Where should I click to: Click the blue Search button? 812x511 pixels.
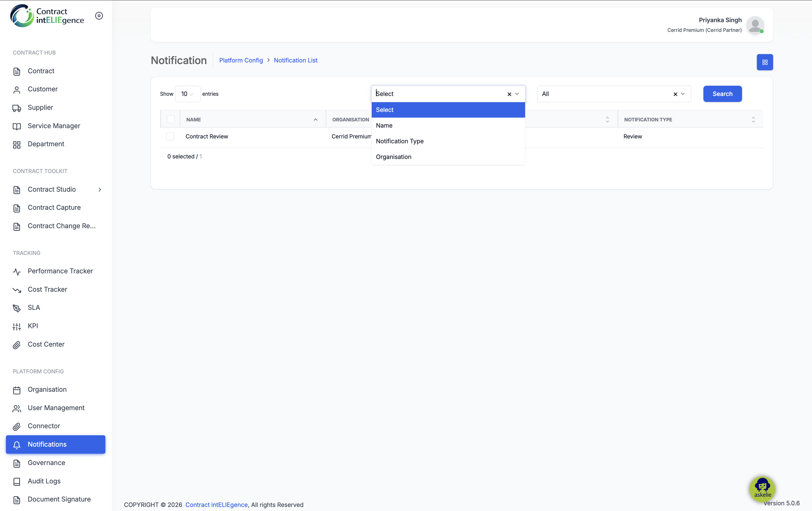point(722,94)
